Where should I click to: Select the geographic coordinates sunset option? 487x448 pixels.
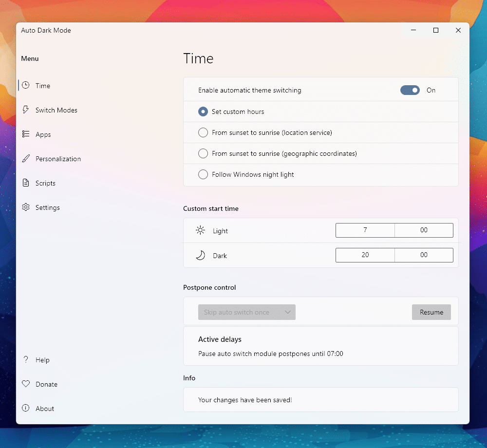(x=203, y=153)
